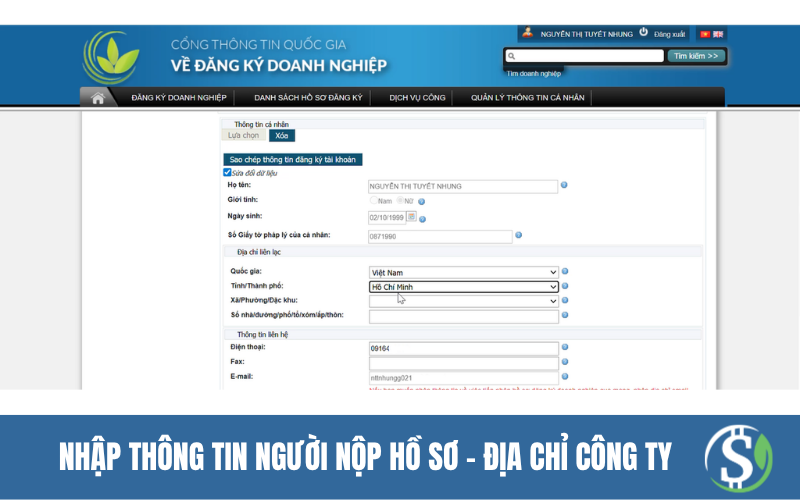The width and height of the screenshot is (800, 500).
Task: Click the Điện thoại input field
Action: tap(464, 348)
